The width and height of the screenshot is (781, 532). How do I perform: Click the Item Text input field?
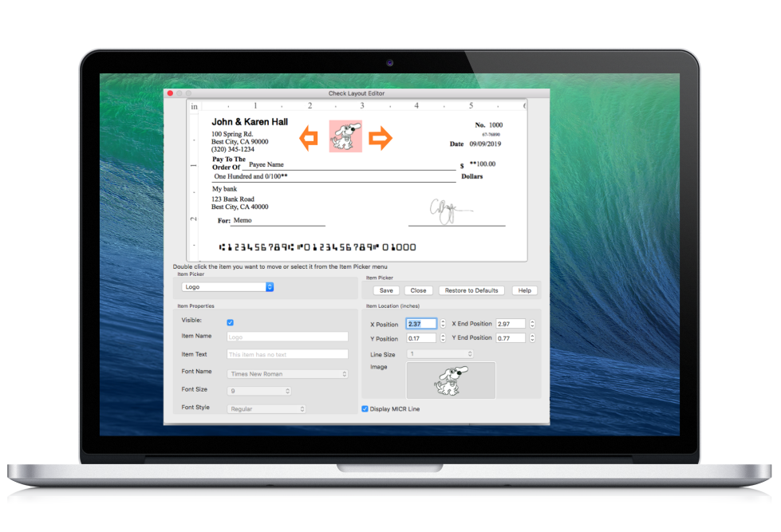tap(287, 354)
